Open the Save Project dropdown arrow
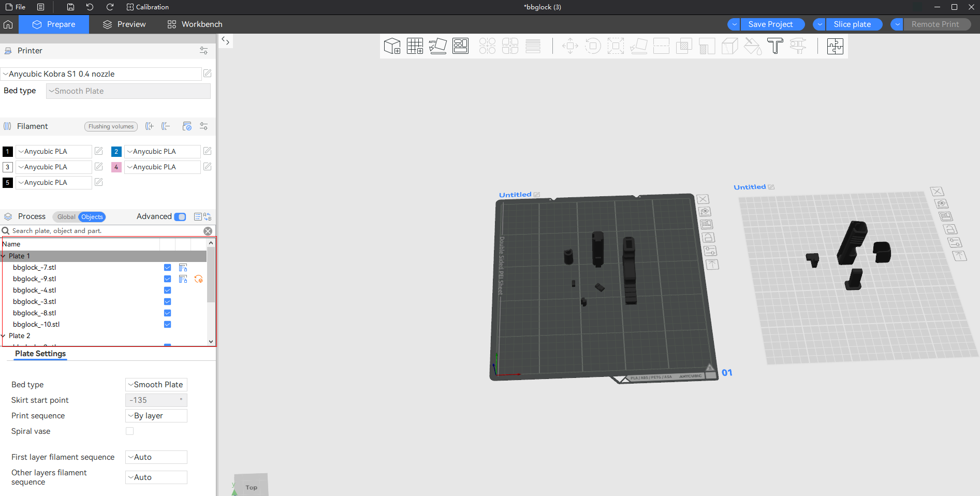 pyautogui.click(x=734, y=24)
